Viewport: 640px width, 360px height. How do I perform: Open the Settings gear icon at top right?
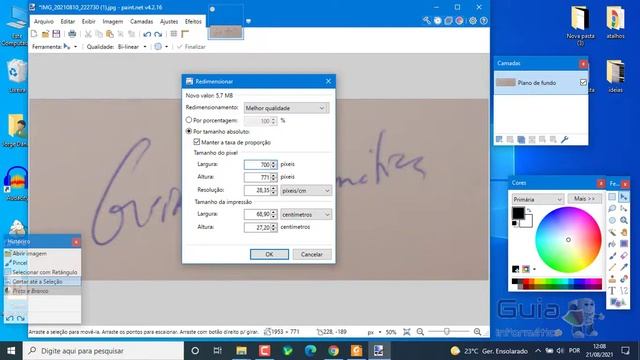click(x=473, y=20)
